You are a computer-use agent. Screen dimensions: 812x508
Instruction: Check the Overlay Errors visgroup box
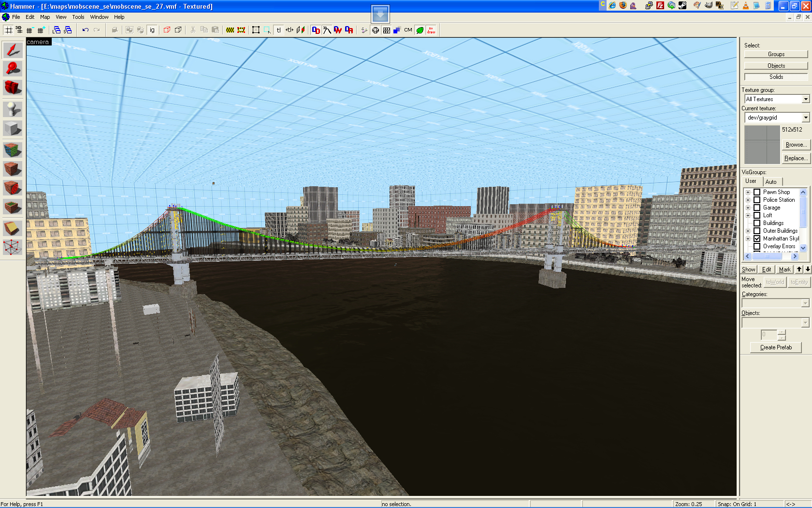[x=757, y=246]
